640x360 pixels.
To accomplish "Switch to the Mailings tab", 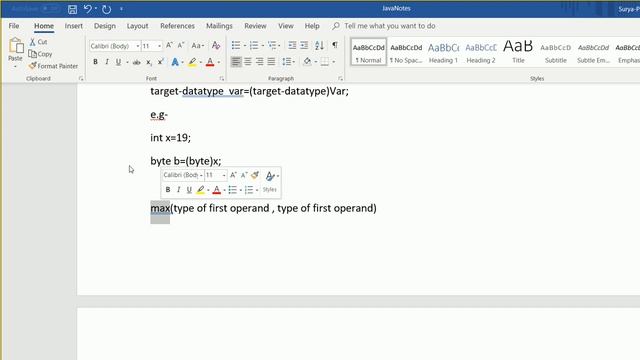I will pos(219,26).
